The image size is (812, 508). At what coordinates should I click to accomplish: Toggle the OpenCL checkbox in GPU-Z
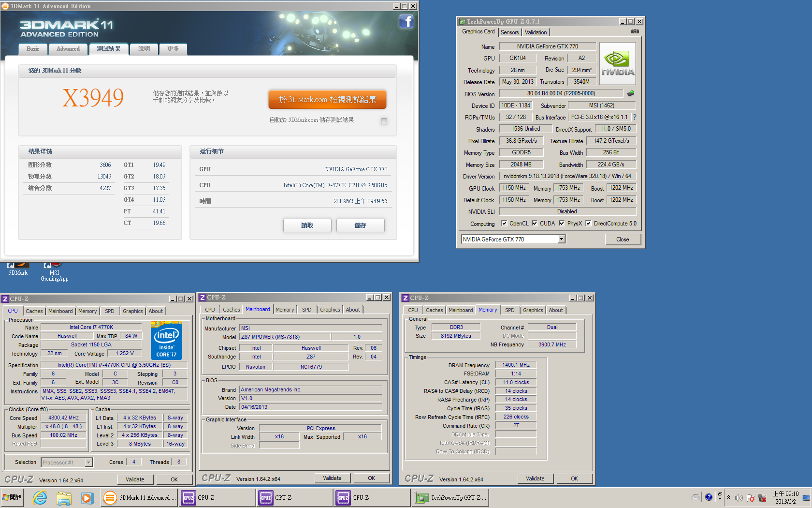point(504,223)
